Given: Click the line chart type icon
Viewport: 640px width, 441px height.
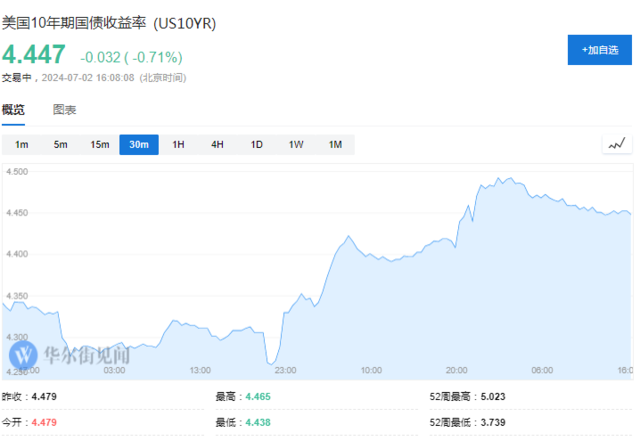Looking at the screenshot, I should coord(618,145).
